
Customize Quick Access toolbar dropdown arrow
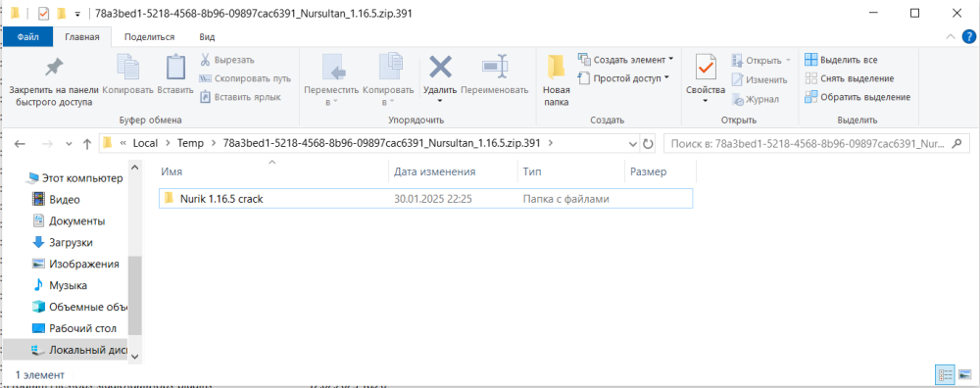pyautogui.click(x=77, y=14)
